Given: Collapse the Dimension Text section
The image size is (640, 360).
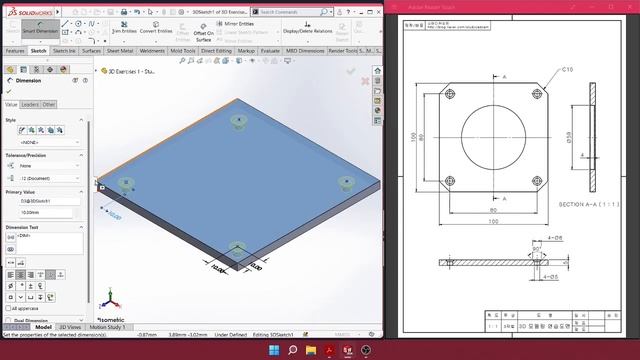Looking at the screenshot, I should coord(81,227).
